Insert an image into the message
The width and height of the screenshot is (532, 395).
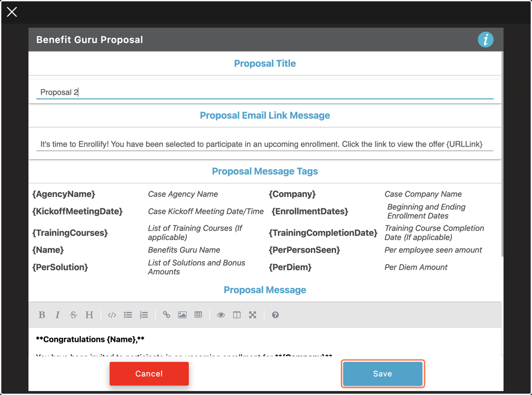182,315
